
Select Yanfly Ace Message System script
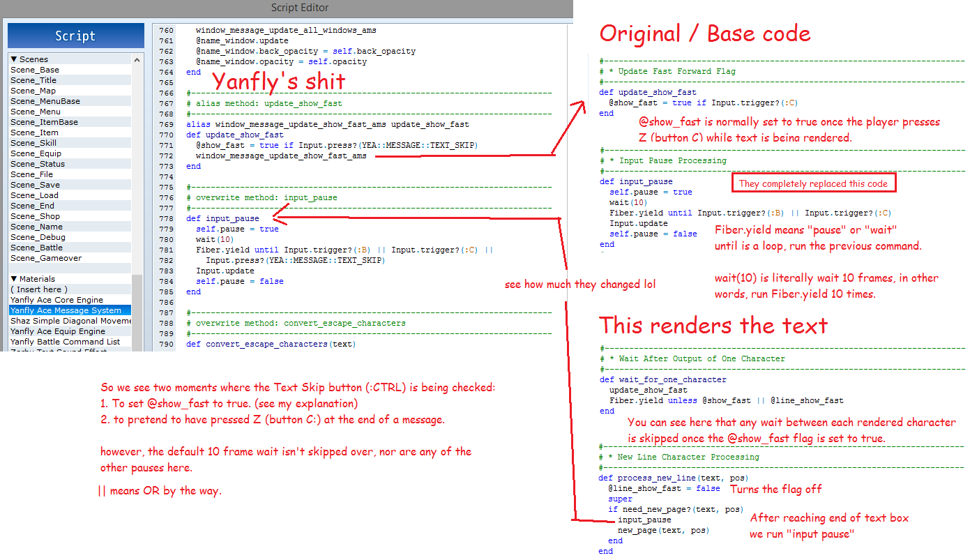[70, 310]
